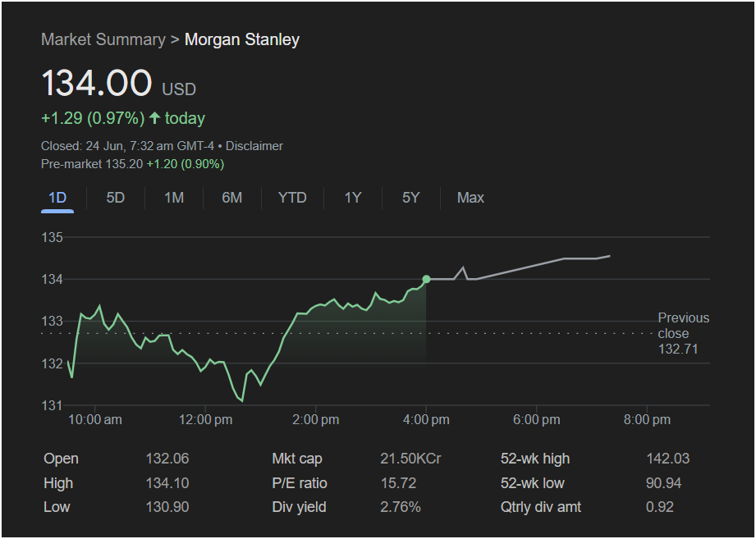756x539 pixels.
Task: Select the 1D time range tab
Action: tap(57, 198)
